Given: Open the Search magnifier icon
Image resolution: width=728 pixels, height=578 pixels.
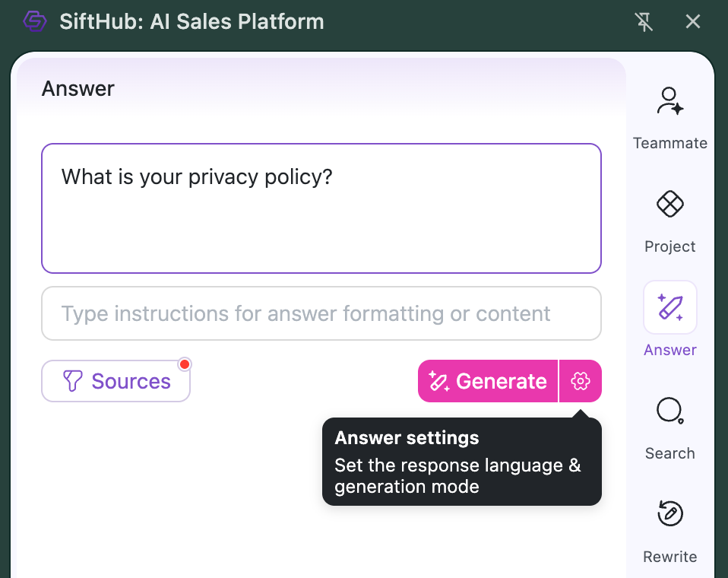Looking at the screenshot, I should 669,411.
